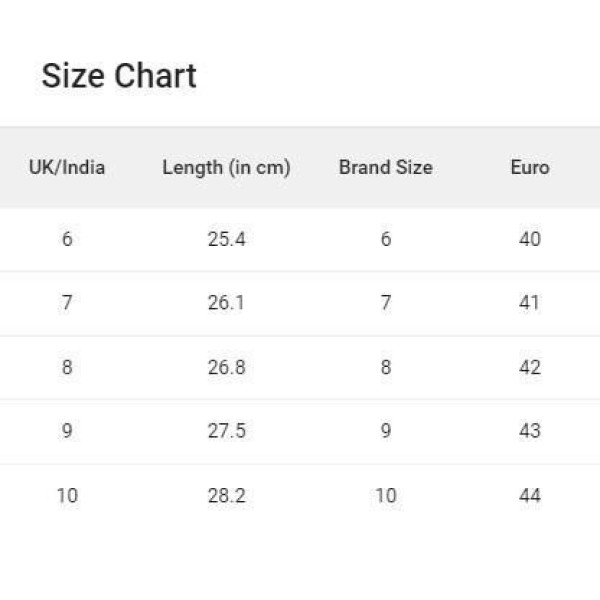Select UK/India size 6 cell
600x600 pixels.
click(67, 239)
